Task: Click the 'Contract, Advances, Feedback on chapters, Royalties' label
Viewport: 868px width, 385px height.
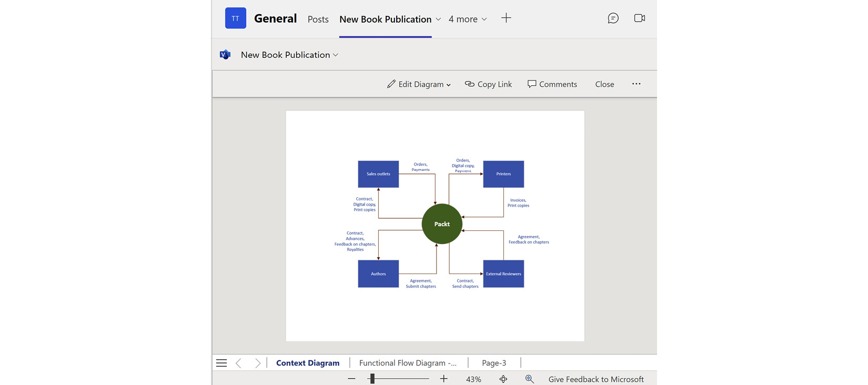Action: point(355,241)
